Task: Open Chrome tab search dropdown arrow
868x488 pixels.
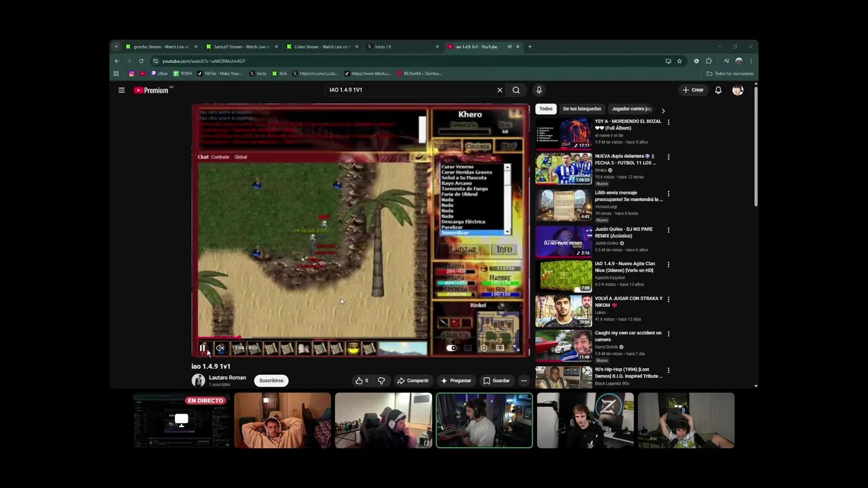Action: click(116, 47)
